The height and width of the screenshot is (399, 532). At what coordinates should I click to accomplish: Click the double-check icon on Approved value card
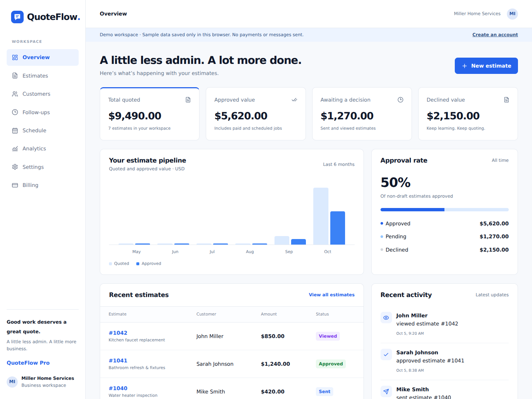(x=294, y=100)
